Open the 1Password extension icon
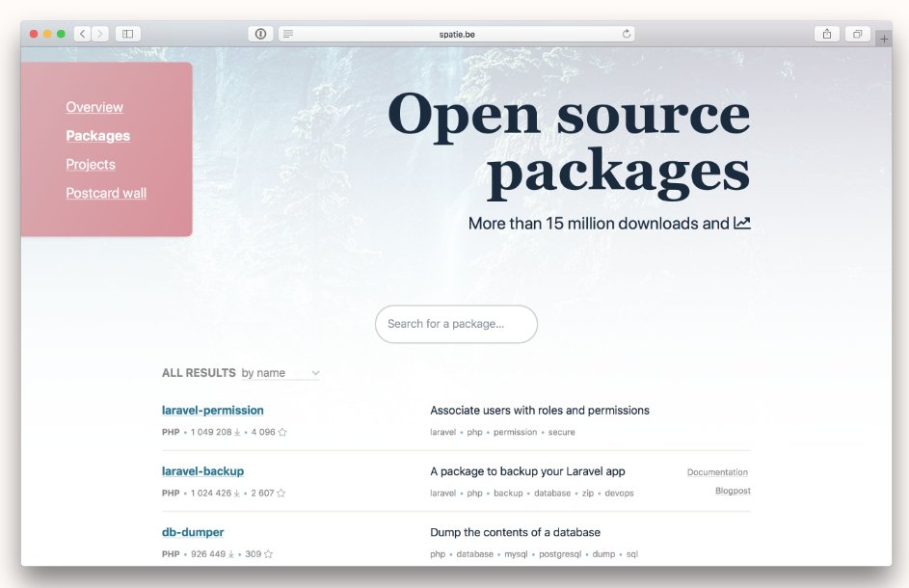The image size is (909, 588). point(261,34)
